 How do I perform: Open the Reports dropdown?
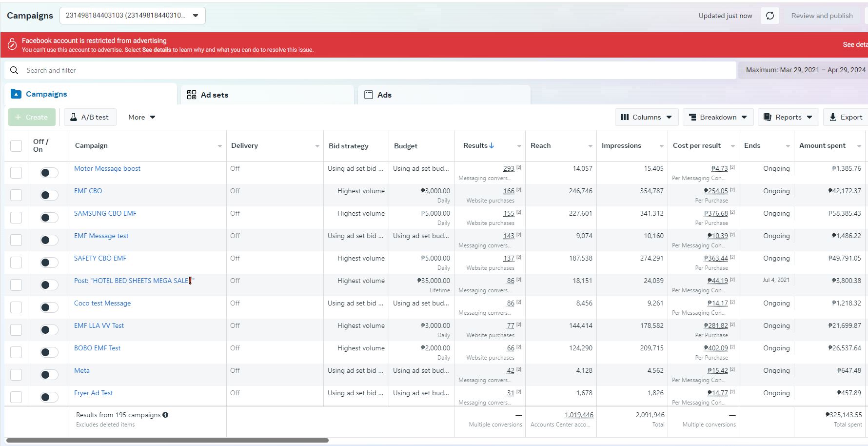coord(788,117)
